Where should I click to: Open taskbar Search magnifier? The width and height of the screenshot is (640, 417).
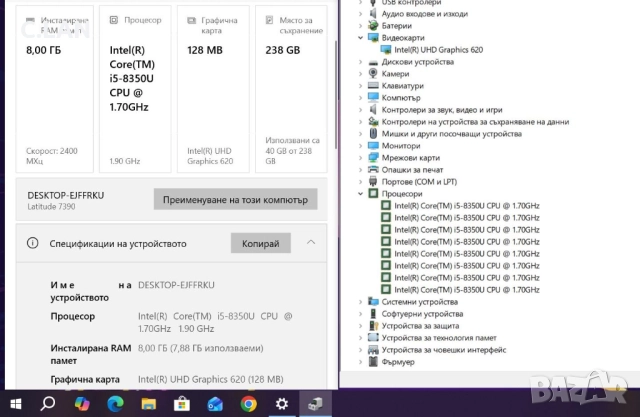(x=48, y=404)
